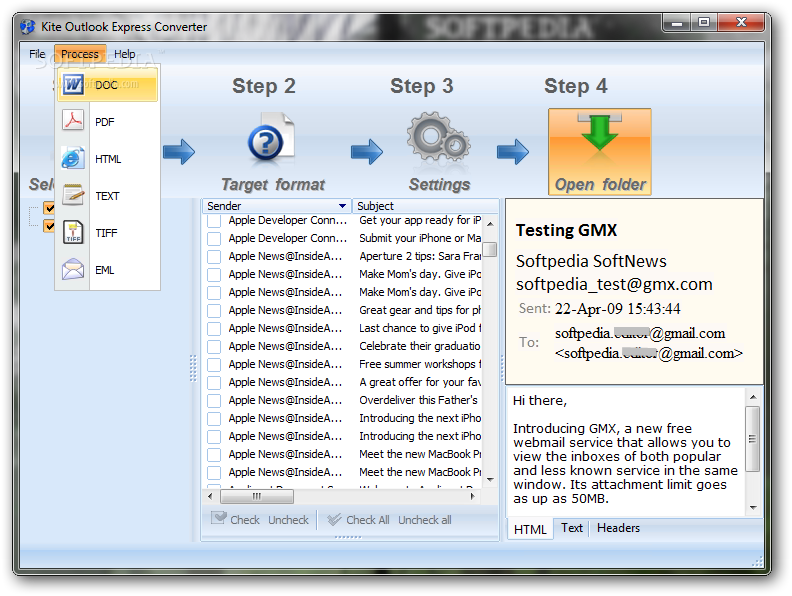Pick HTML output in Process menu
The width and height of the screenshot is (792, 596).
(107, 159)
